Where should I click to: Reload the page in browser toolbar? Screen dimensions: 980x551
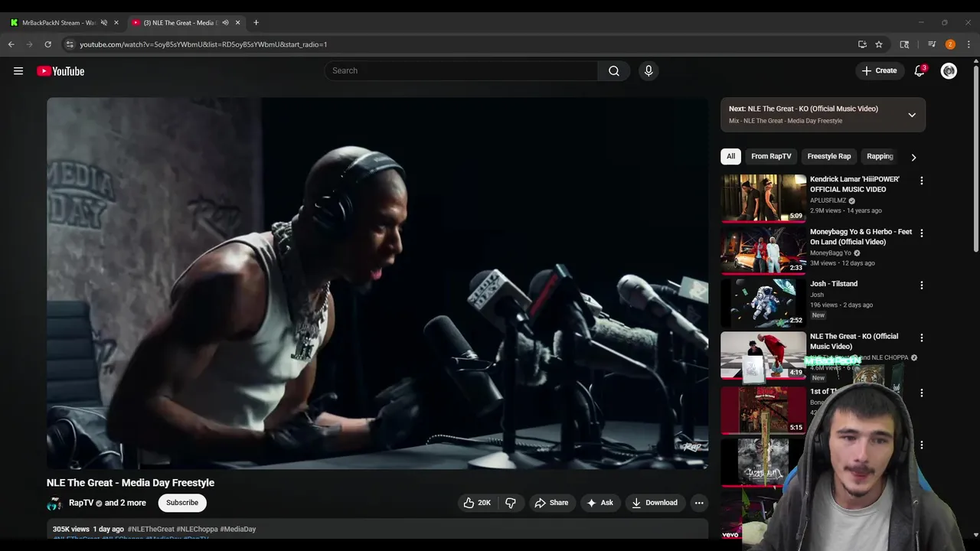47,44
